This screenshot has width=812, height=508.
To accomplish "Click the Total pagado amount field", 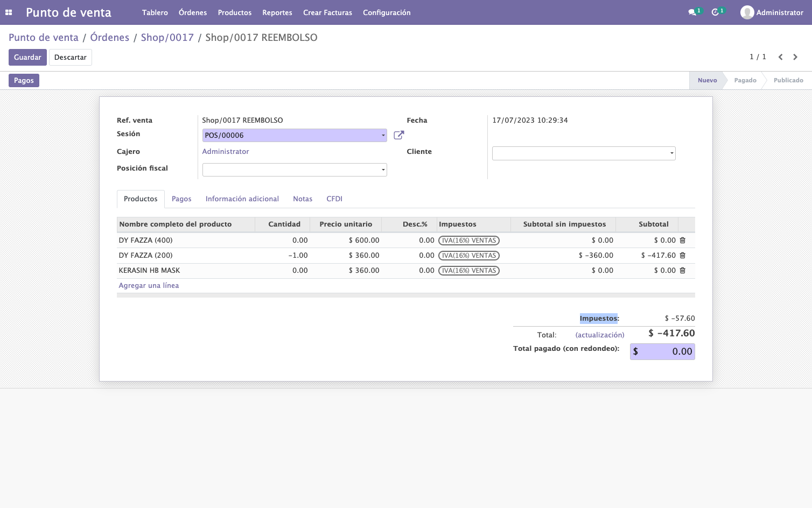I will pyautogui.click(x=662, y=351).
